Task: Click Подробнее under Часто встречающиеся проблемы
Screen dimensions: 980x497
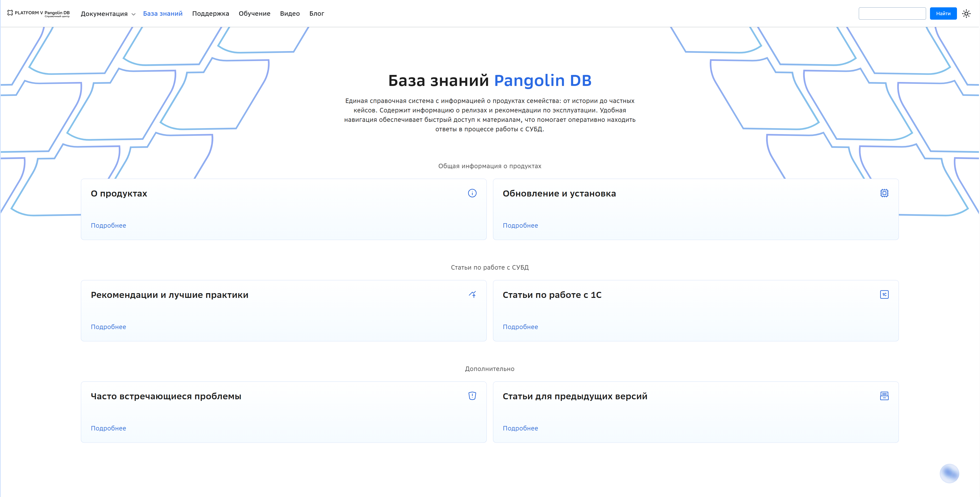Action: click(x=108, y=428)
